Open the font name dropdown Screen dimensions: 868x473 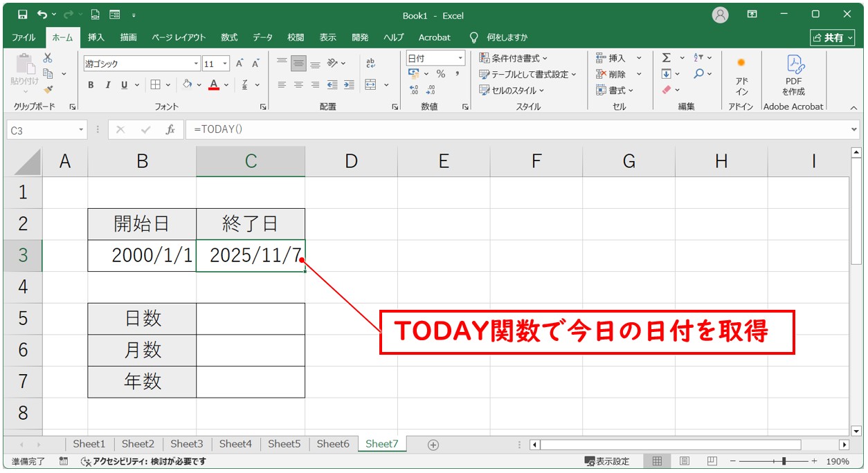pyautogui.click(x=195, y=63)
